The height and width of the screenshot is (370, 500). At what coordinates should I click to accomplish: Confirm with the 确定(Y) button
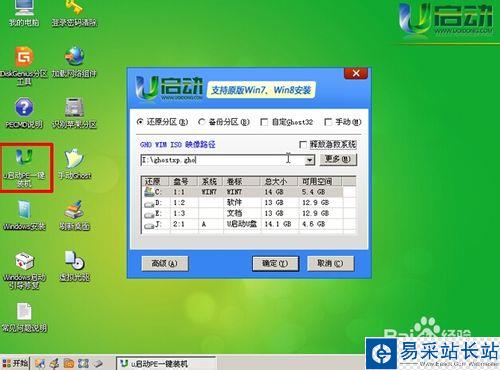pos(275,264)
